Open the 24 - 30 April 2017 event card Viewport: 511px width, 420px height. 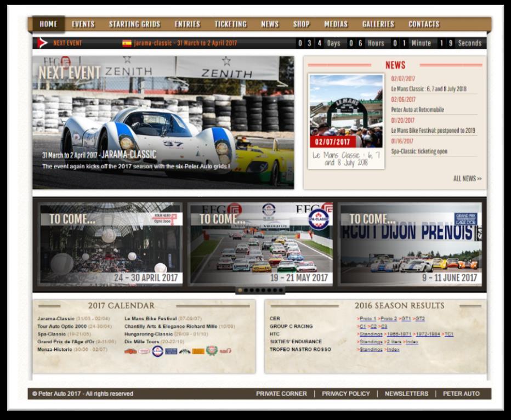tap(111, 244)
